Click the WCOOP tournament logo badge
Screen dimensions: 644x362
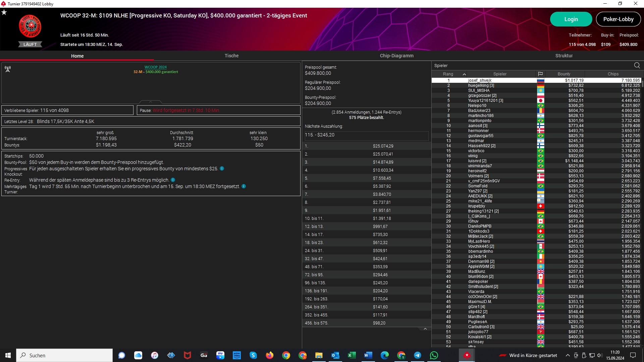coord(30,26)
